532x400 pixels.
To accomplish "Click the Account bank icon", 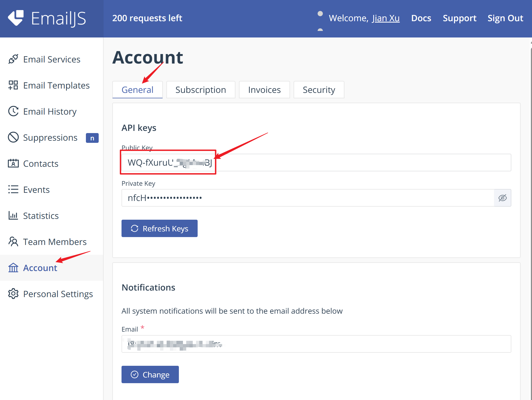I will (x=13, y=268).
